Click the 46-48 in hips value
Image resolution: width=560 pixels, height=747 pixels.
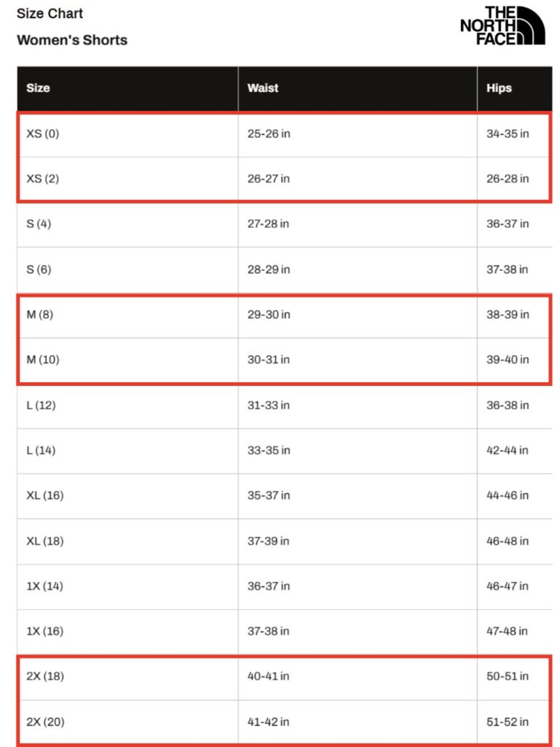click(507, 541)
